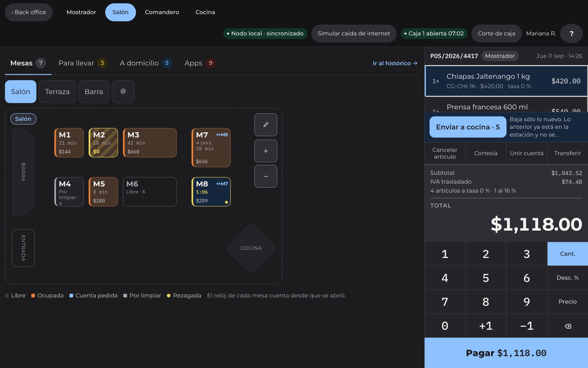Viewport: 588px width, 368px height.
Task: Open floor layout settings gear
Action: point(123,92)
